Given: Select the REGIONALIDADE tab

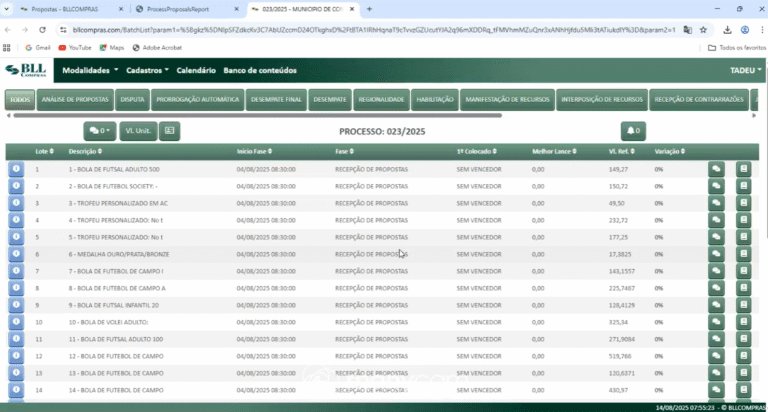Looking at the screenshot, I should click(x=381, y=99).
